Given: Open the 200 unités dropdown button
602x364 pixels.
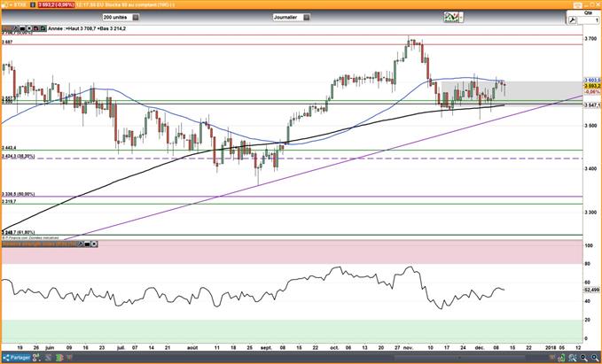Looking at the screenshot, I should tap(136, 17).
